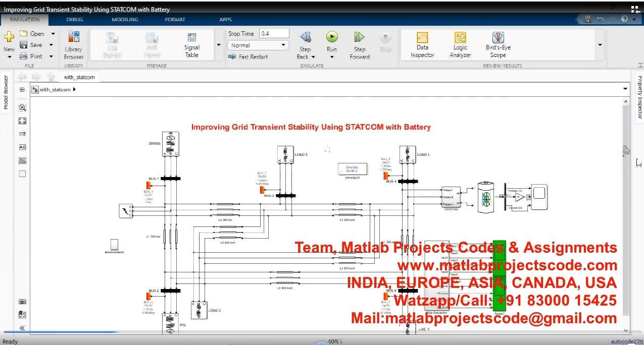Open the Data Inspector
The width and height of the screenshot is (644, 345).
coord(422,44)
